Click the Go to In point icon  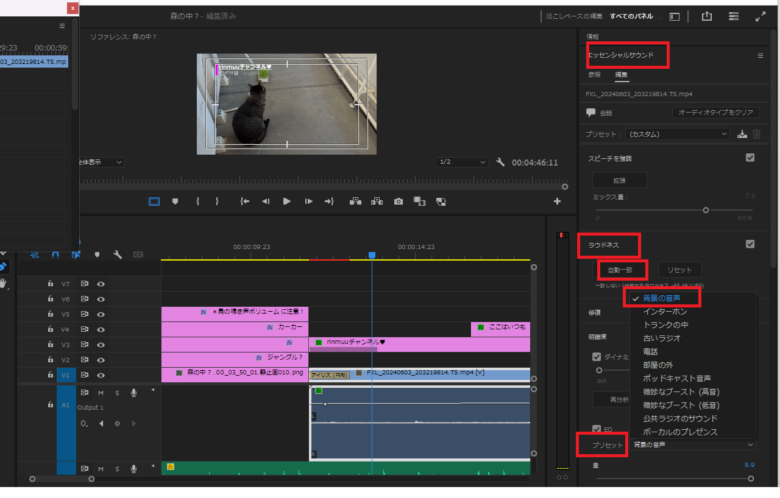coord(245,201)
